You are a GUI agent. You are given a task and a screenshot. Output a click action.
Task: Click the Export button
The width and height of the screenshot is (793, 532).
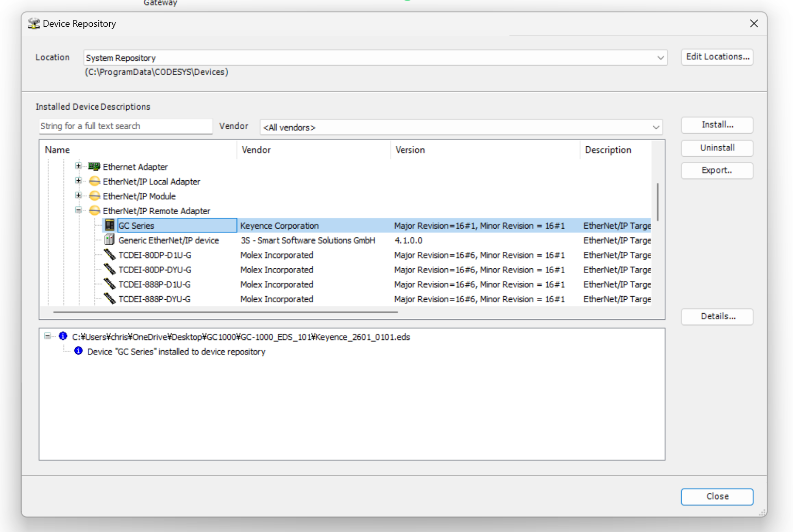coord(717,170)
